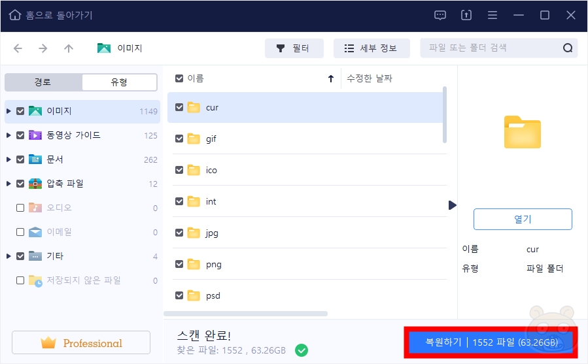This screenshot has width=588, height=364.
Task: Check the 이메일 category checkbox
Action: pos(20,233)
